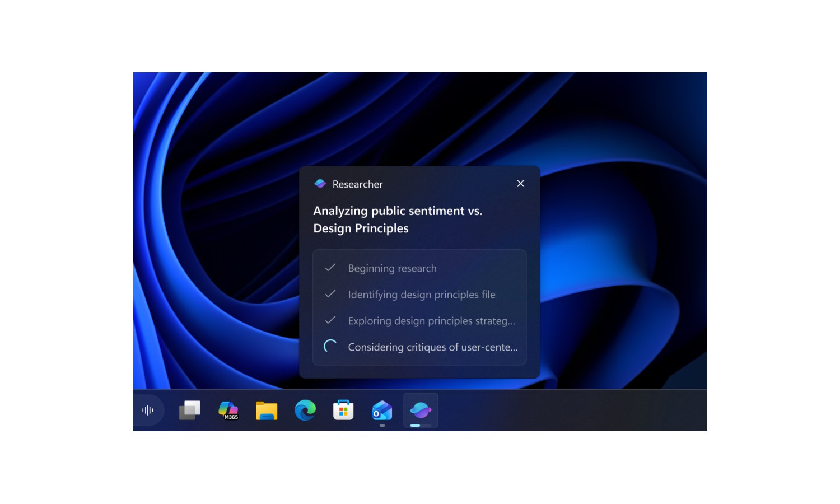The width and height of the screenshot is (840, 504).
Task: Launch Microsoft Edge from the taskbar
Action: (305, 410)
